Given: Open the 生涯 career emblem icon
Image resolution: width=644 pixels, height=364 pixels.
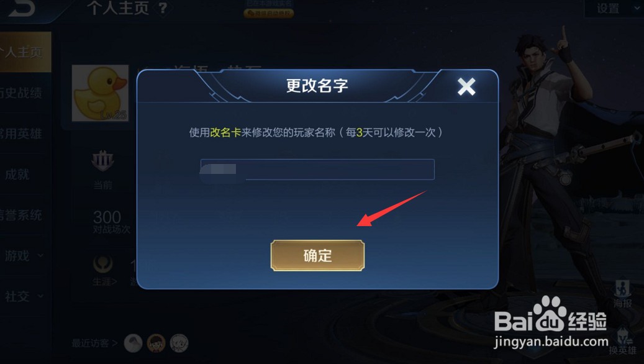Looking at the screenshot, I should point(102,265).
